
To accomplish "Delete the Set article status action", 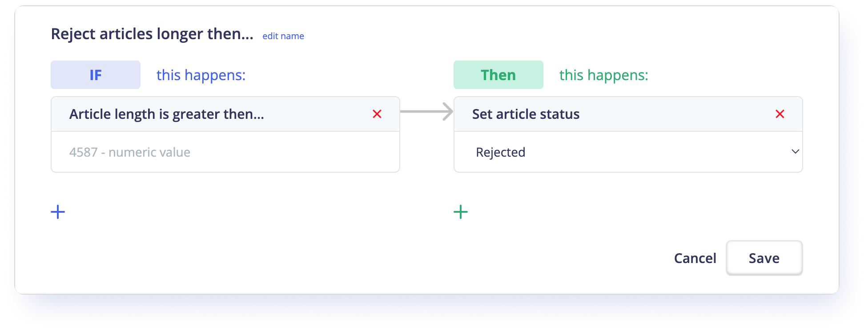I will coord(780,114).
